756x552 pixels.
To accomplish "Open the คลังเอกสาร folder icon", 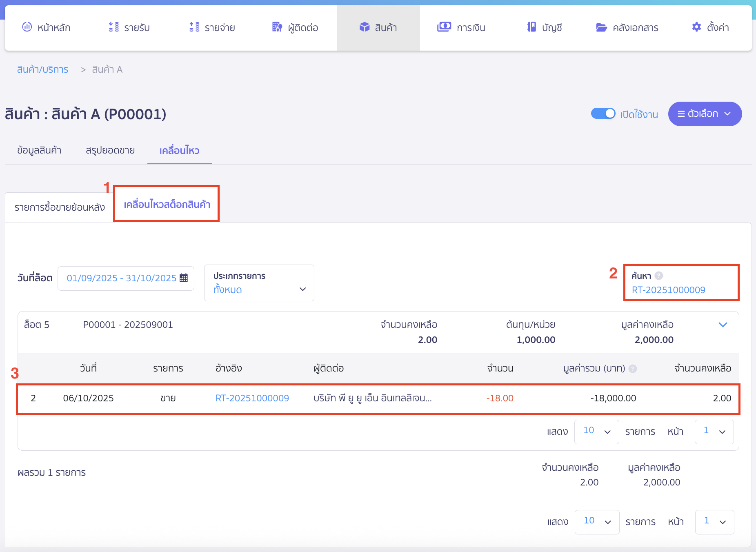I will coord(601,27).
